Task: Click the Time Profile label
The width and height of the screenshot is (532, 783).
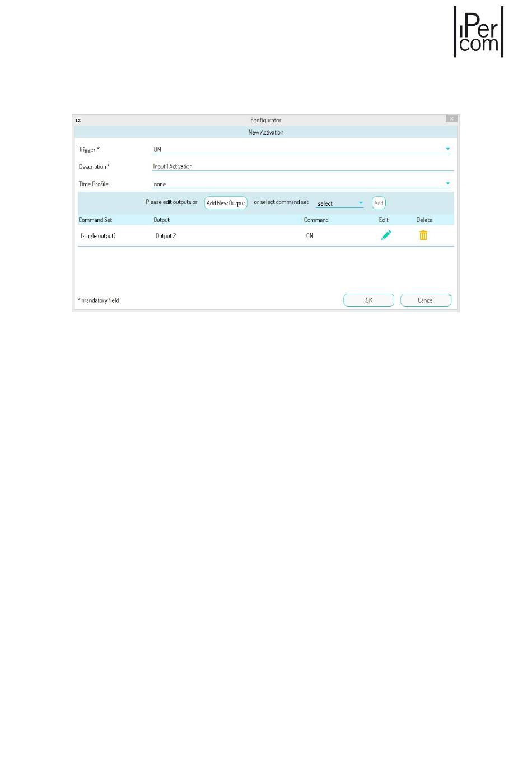Action: click(x=94, y=184)
